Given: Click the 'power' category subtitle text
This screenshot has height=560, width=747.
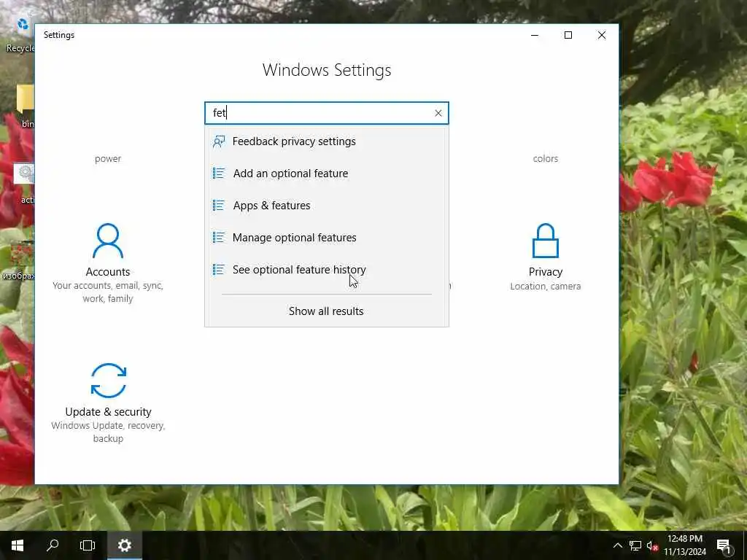Looking at the screenshot, I should click(x=108, y=158).
